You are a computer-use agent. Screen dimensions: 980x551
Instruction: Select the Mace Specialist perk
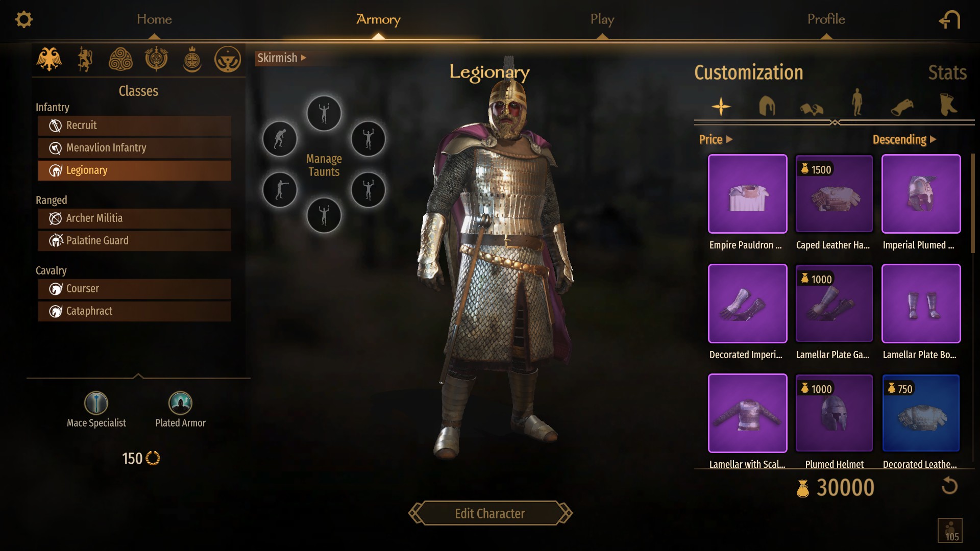click(96, 403)
